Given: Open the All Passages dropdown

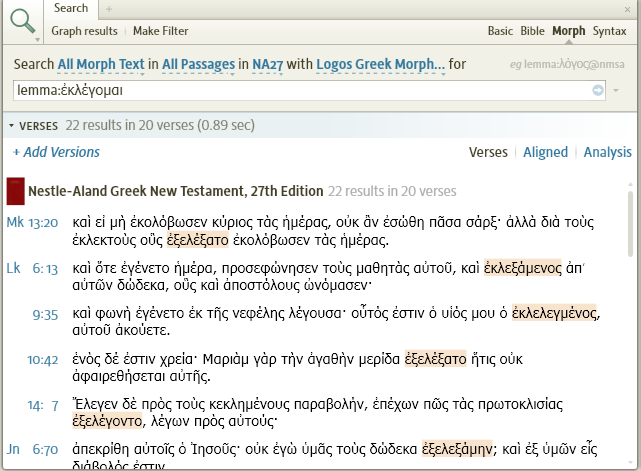Looking at the screenshot, I should pyautogui.click(x=198, y=65).
